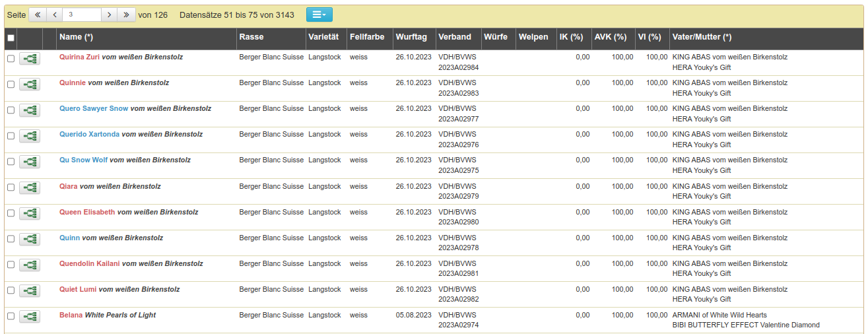The width and height of the screenshot is (868, 334).
Task: Click pedigree icon for Belana row
Action: point(30,316)
